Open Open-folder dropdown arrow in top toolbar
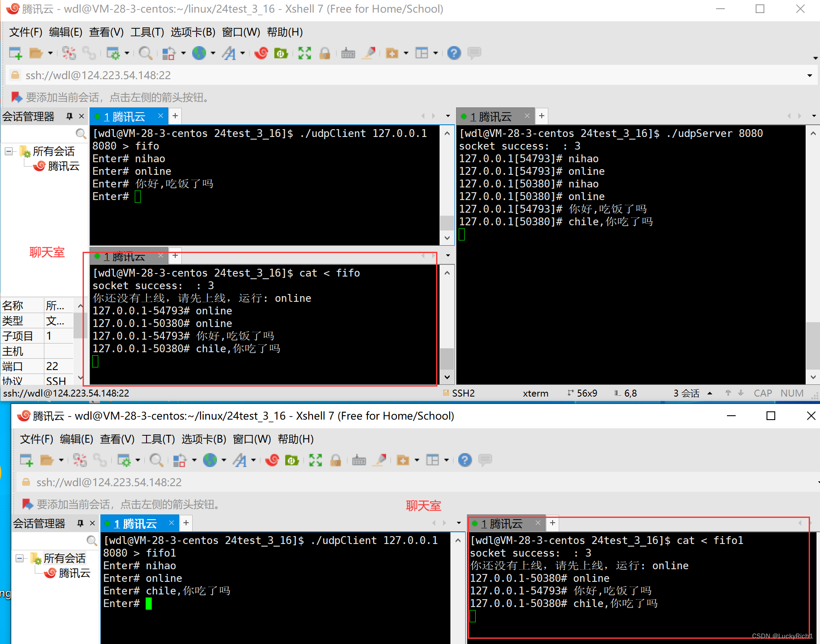 tap(50, 53)
